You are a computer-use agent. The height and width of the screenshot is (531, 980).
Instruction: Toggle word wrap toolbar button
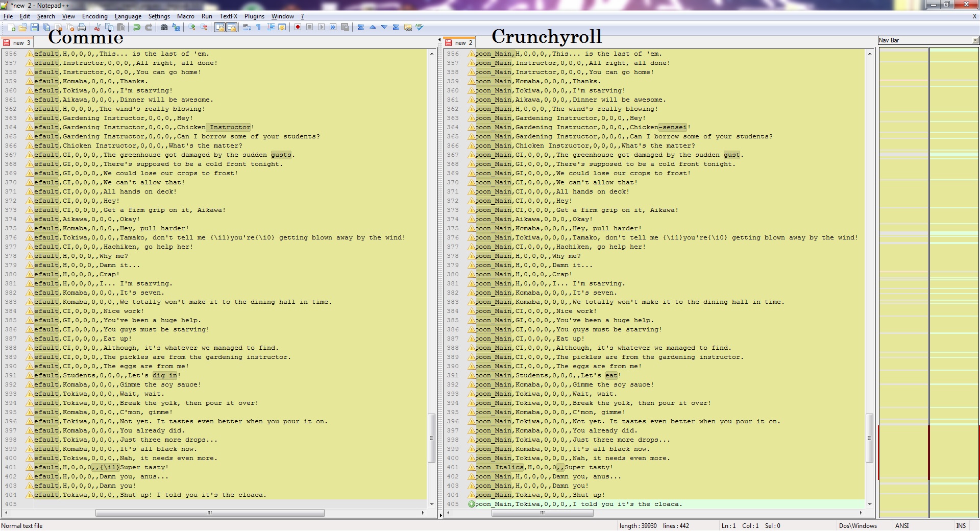[x=247, y=27]
